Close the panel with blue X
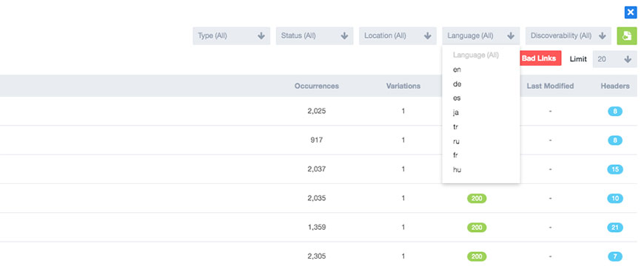The height and width of the screenshot is (269, 644). point(631,13)
